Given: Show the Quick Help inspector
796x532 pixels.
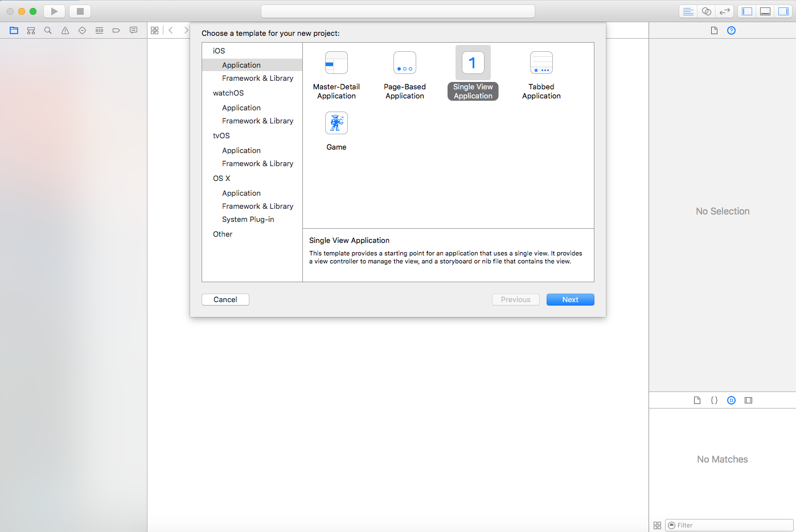Looking at the screenshot, I should coord(731,30).
